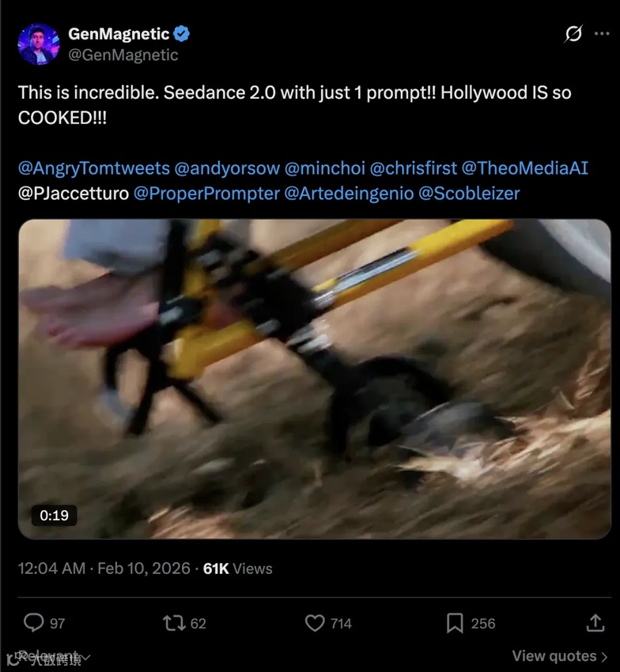Expand View quotes with the chevron
Screen dimensions: 620x672
pyautogui.click(x=560, y=655)
